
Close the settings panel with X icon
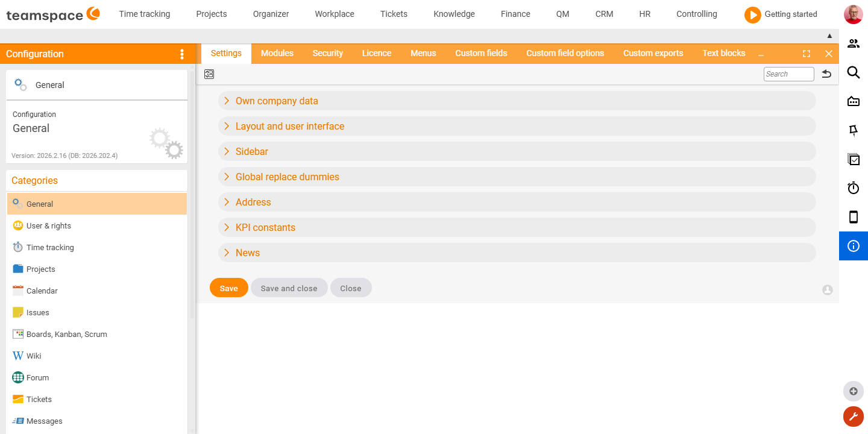(829, 54)
